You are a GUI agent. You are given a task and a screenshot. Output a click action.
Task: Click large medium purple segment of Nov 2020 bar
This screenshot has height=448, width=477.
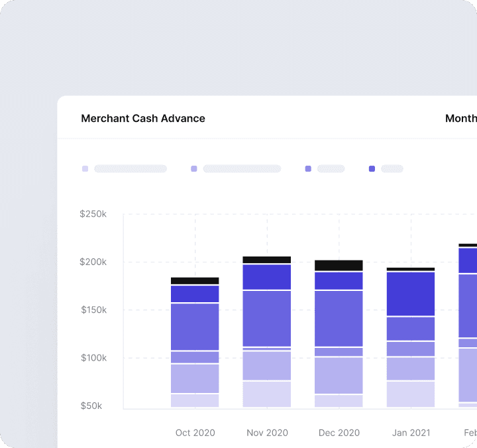point(267,318)
